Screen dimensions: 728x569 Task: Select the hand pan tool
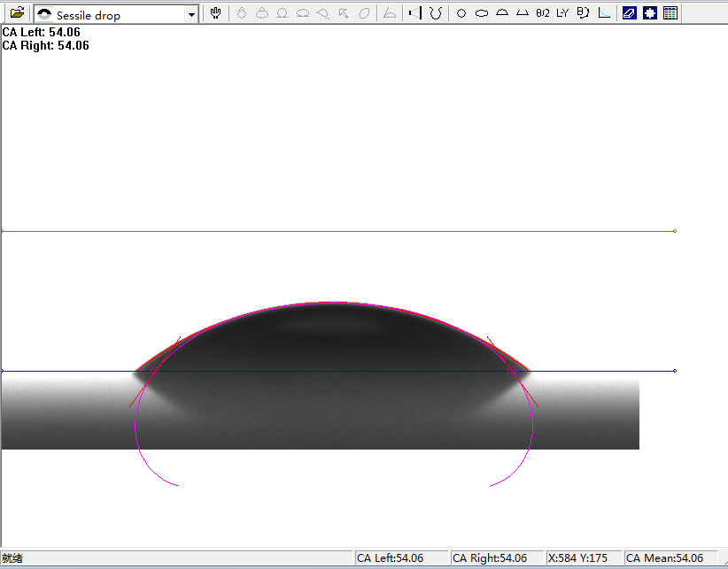pos(216,13)
